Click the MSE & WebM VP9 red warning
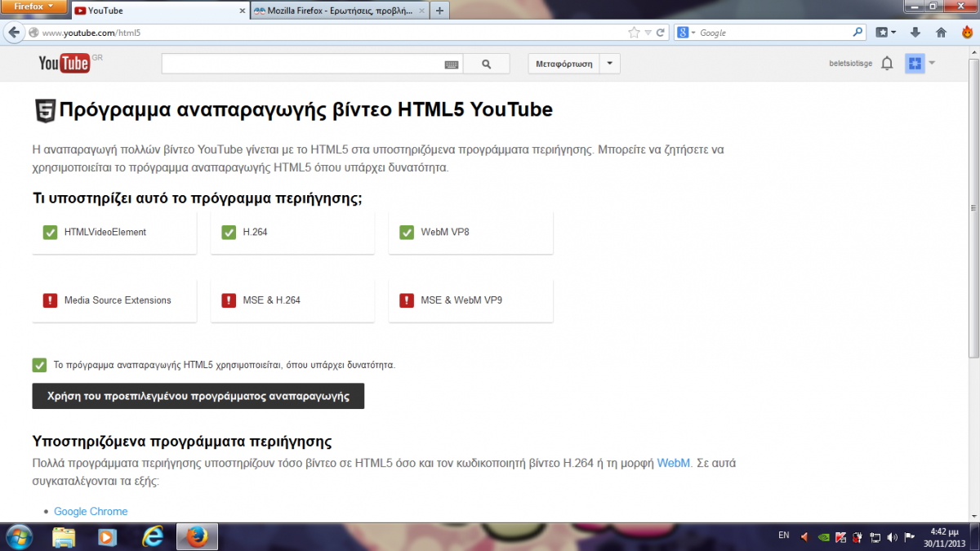The height and width of the screenshot is (551, 980). point(407,300)
